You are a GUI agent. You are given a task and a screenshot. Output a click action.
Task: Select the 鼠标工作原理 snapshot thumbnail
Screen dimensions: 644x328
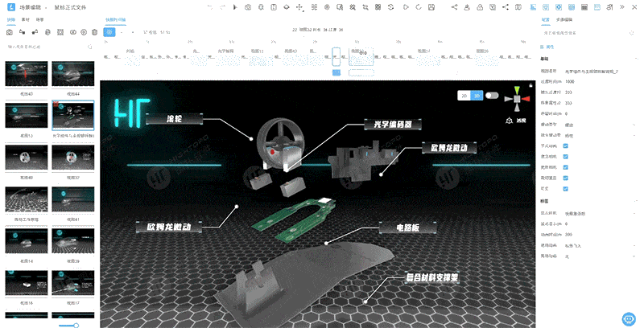coord(27,199)
